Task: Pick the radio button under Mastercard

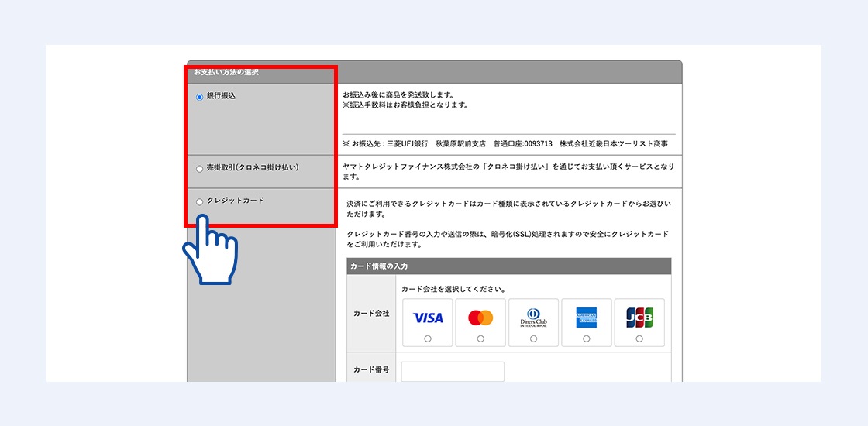Action: point(480,338)
